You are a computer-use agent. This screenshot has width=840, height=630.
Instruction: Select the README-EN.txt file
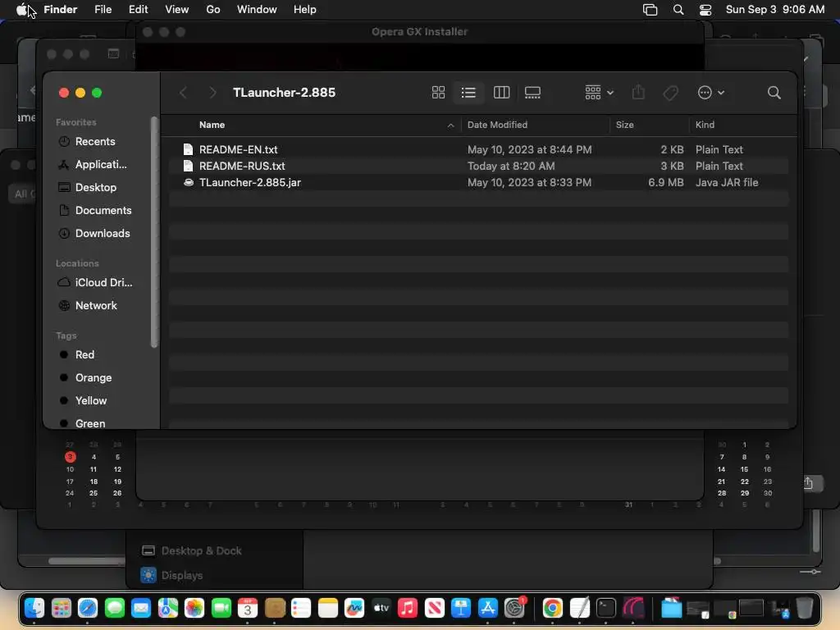478,149
